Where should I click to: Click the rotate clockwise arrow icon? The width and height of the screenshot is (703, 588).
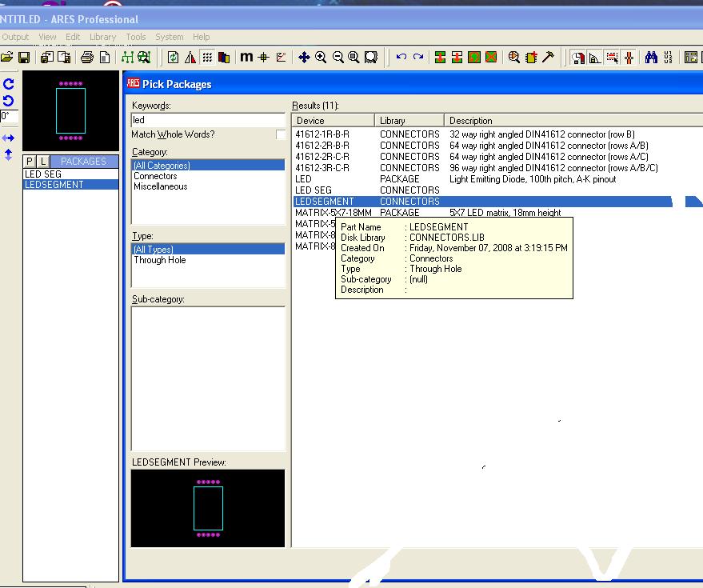coord(9,84)
